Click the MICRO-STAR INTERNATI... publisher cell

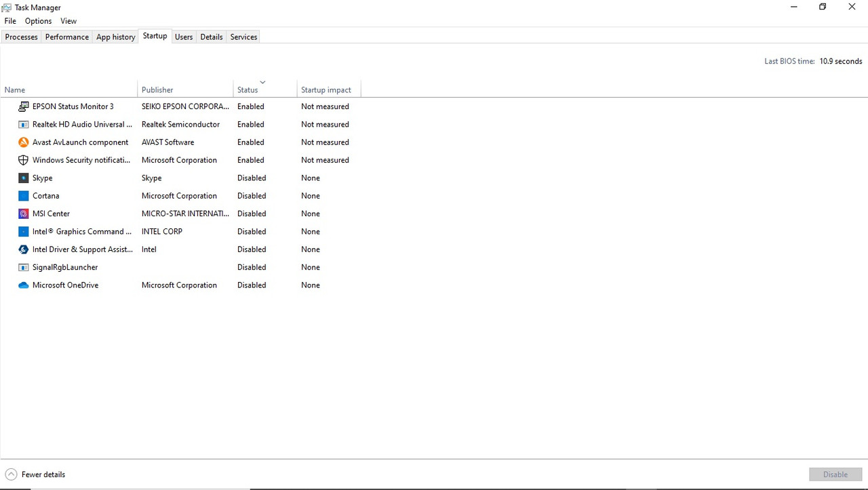[185, 213]
